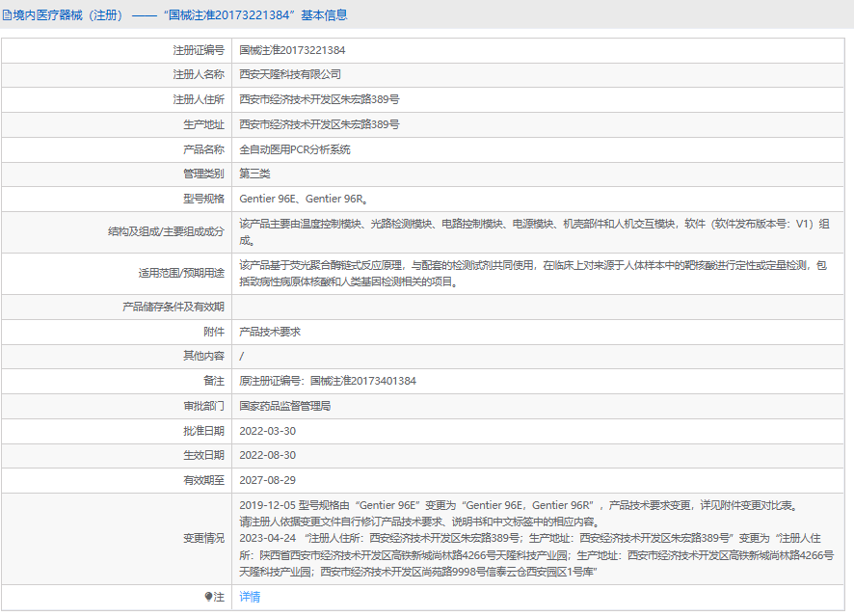Click the 管理类别 label
Viewport: 854px width, 616px height.
coord(203,174)
